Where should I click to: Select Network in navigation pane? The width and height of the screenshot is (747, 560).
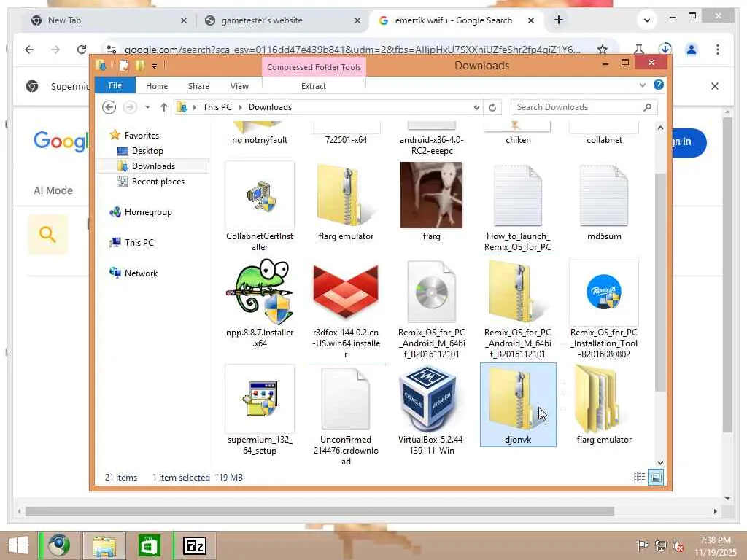tap(141, 273)
